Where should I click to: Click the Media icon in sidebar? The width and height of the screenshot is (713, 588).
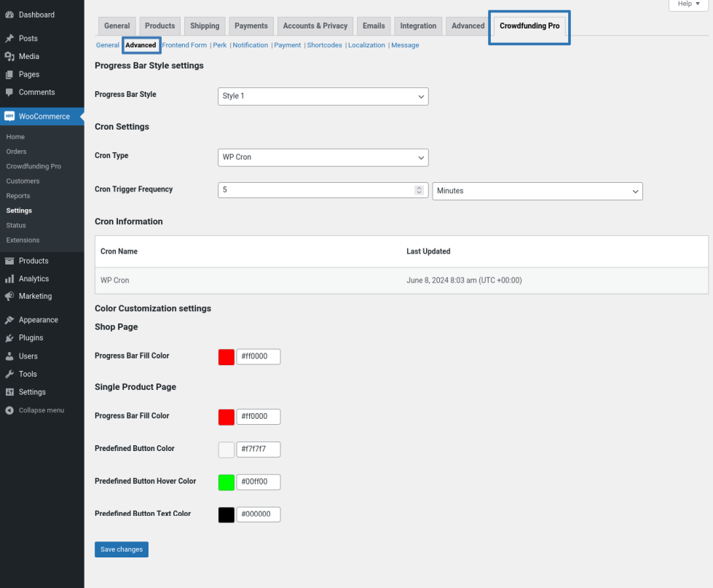pyautogui.click(x=9, y=56)
